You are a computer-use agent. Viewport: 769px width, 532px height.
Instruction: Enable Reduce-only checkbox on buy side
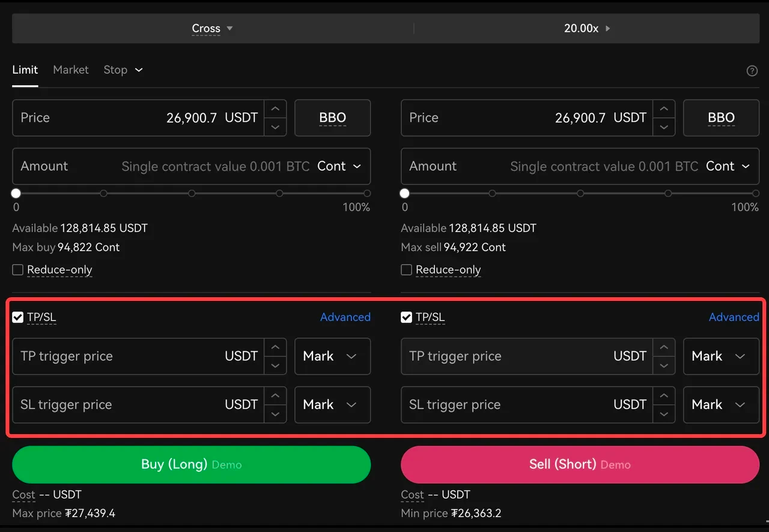(18, 270)
